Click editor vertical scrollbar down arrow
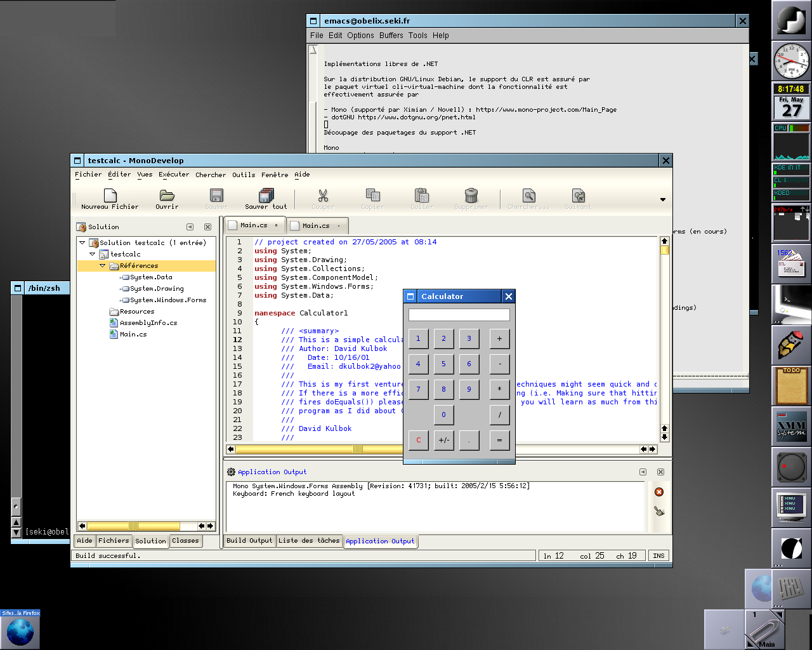Image resolution: width=812 pixels, height=650 pixels. pyautogui.click(x=664, y=437)
